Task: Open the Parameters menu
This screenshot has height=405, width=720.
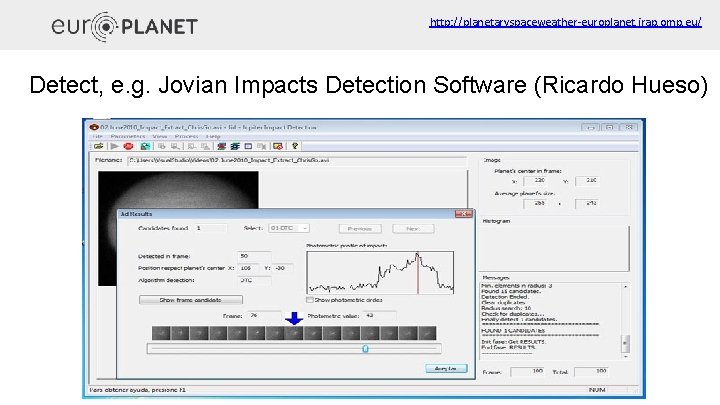Action: coord(128,136)
